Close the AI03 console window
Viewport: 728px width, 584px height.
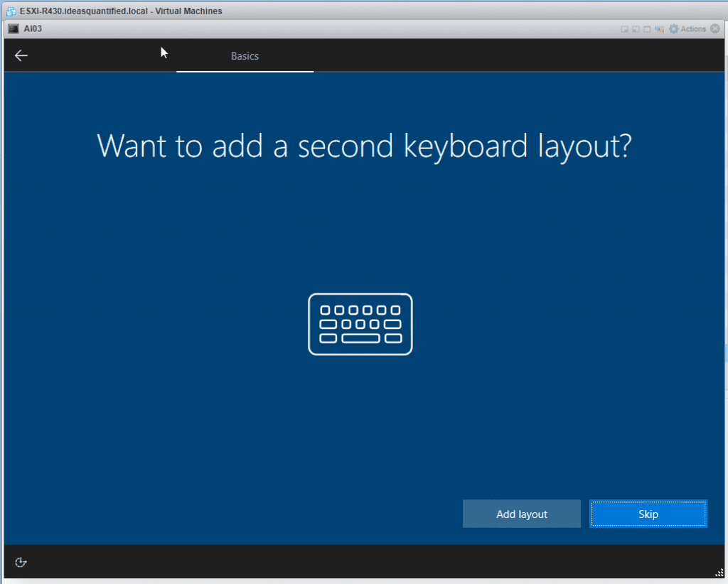coord(715,28)
